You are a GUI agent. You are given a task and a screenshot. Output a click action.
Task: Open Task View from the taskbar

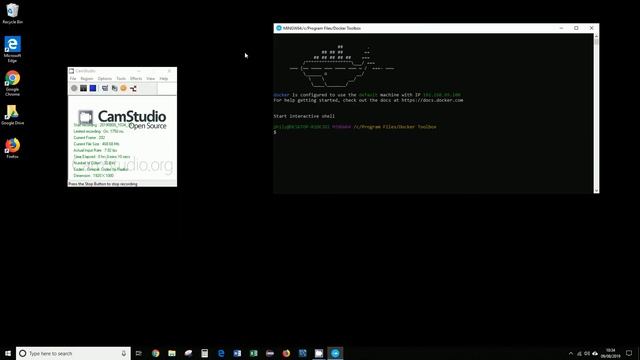139,353
